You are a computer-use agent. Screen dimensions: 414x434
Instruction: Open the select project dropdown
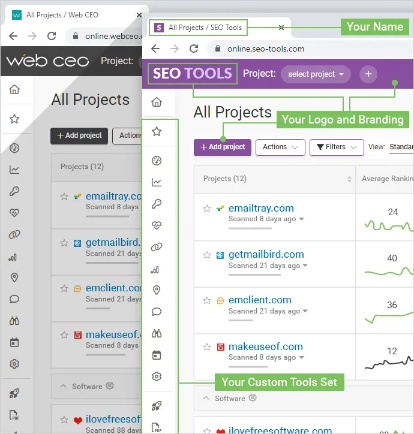[x=316, y=74]
